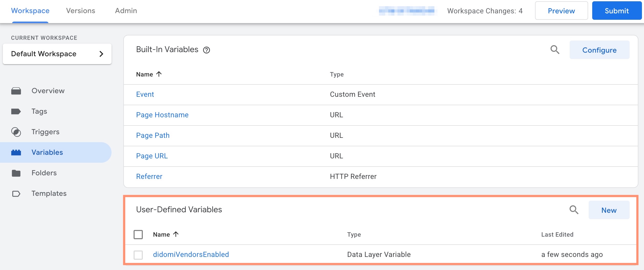The height and width of the screenshot is (270, 644).
Task: Open the Admin tab
Action: (x=126, y=11)
